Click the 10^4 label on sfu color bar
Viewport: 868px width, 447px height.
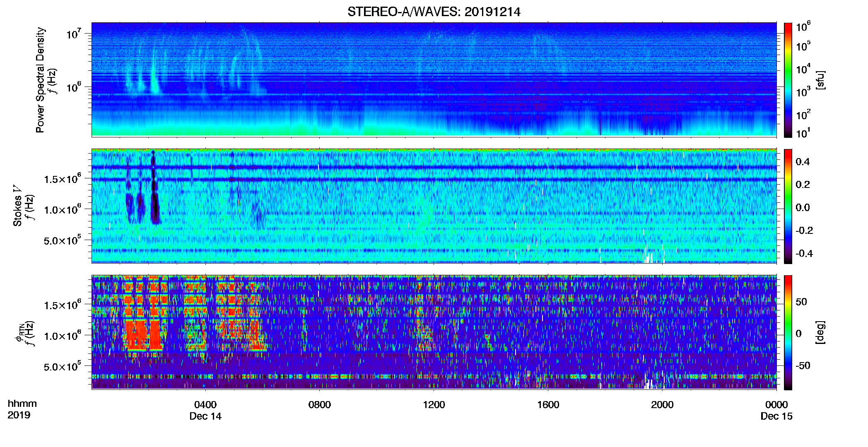803,69
